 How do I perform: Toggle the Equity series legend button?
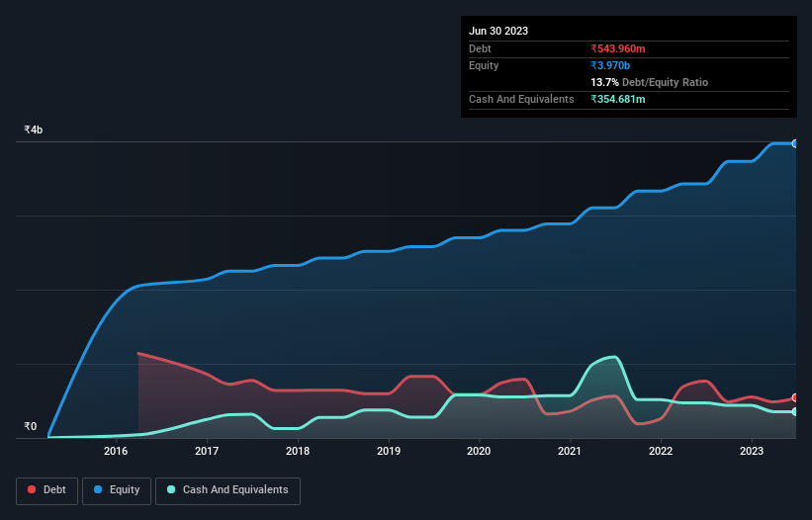117,490
